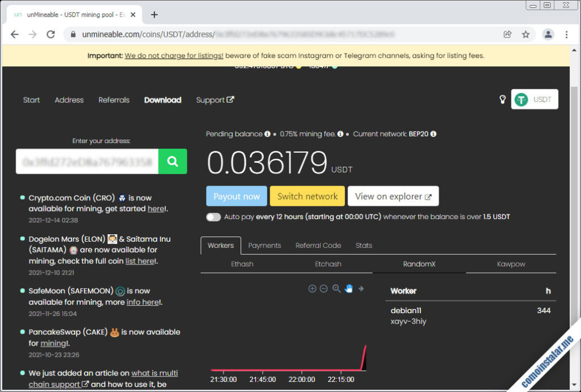
Task: Switch to the Payments tab
Action: tap(264, 245)
